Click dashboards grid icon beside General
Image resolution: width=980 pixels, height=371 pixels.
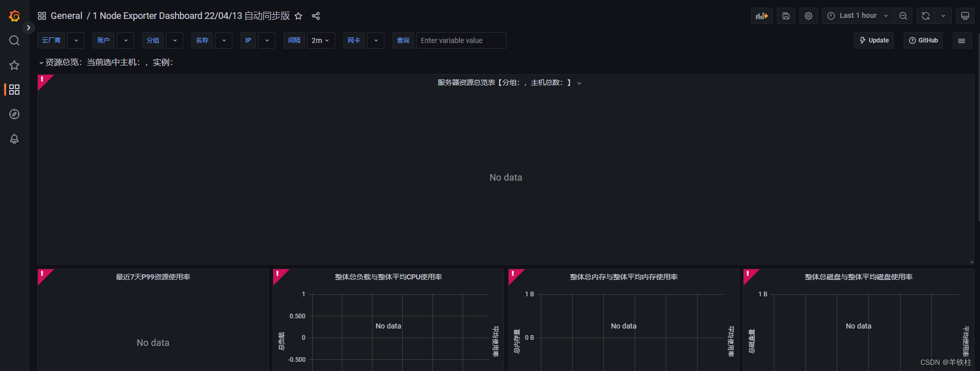pos(42,16)
